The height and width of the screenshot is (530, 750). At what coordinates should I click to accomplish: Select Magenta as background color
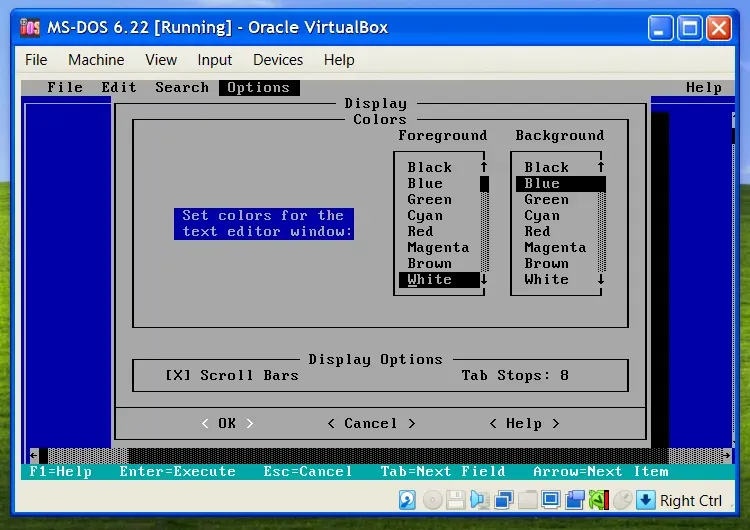click(x=556, y=247)
